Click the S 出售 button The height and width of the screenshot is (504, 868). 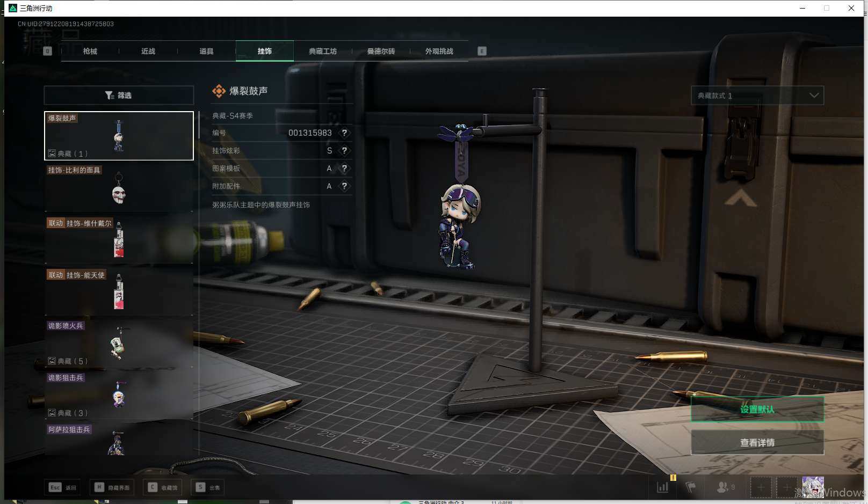(x=208, y=487)
